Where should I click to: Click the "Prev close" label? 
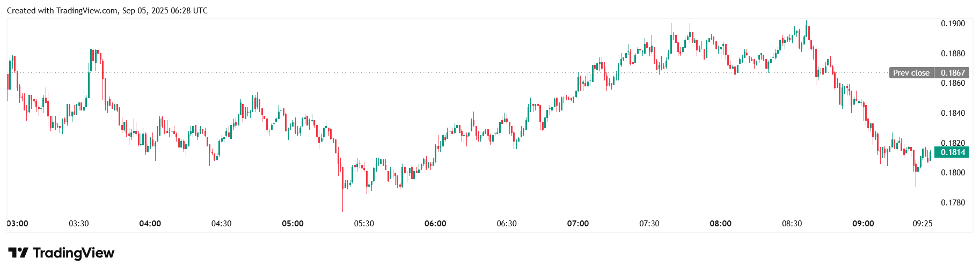pos(911,73)
